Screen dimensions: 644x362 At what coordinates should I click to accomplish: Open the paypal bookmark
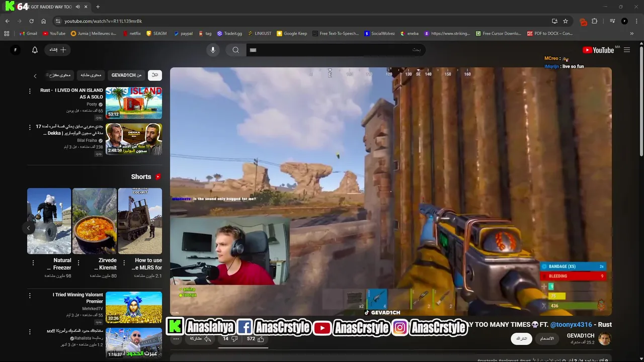[x=183, y=33]
